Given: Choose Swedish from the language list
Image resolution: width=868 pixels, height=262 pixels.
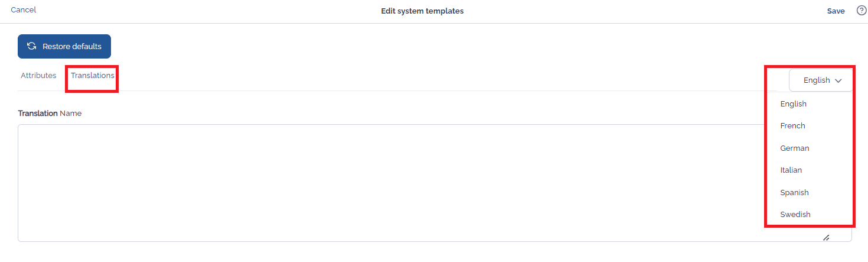Looking at the screenshot, I should (795, 215).
